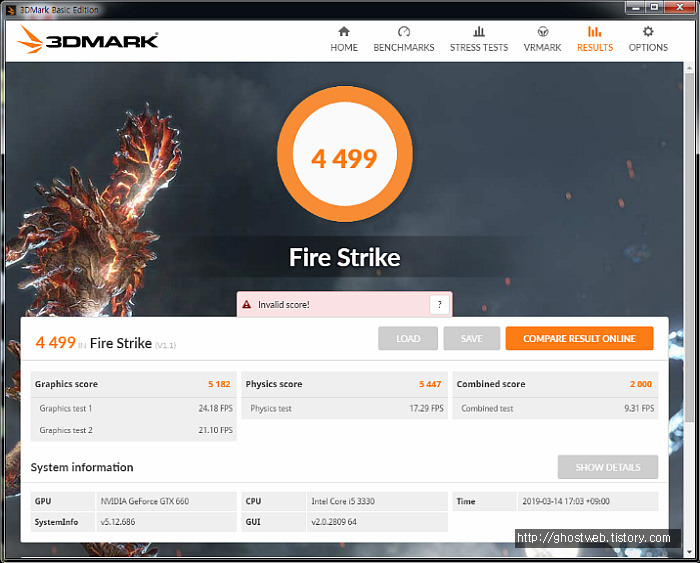Open the invalid score help question mark
The image size is (700, 563).
point(440,304)
